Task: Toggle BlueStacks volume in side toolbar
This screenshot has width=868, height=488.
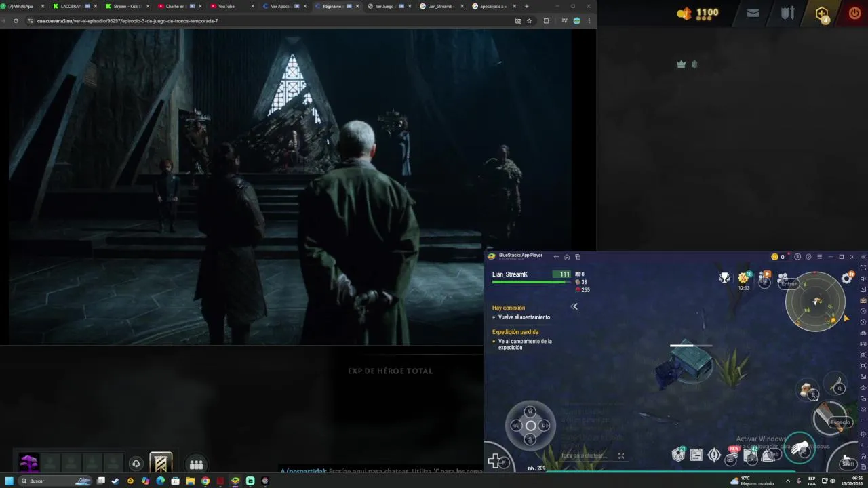Action: pyautogui.click(x=863, y=279)
